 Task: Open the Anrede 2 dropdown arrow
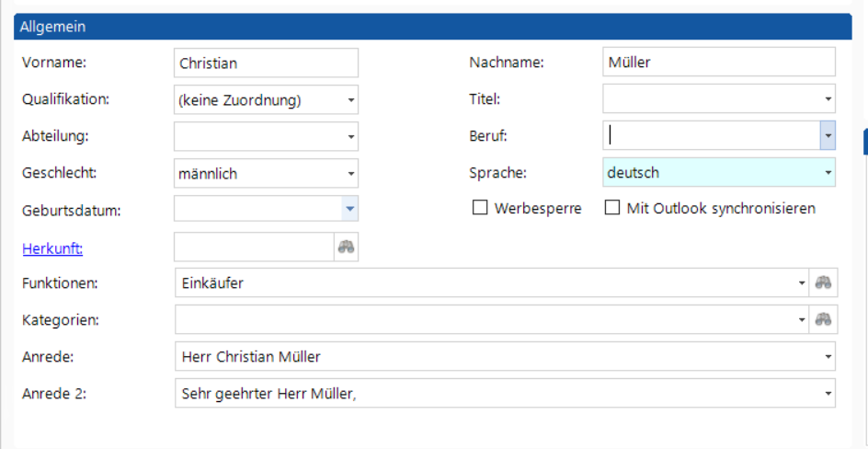coord(828,393)
